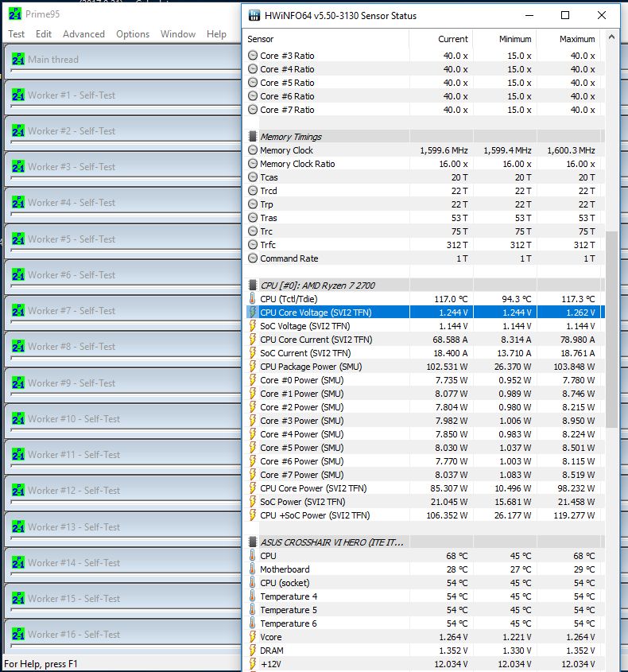This screenshot has width=628, height=672.
Task: Click the thermometer icon beside CPU (socket)
Action: point(252,583)
